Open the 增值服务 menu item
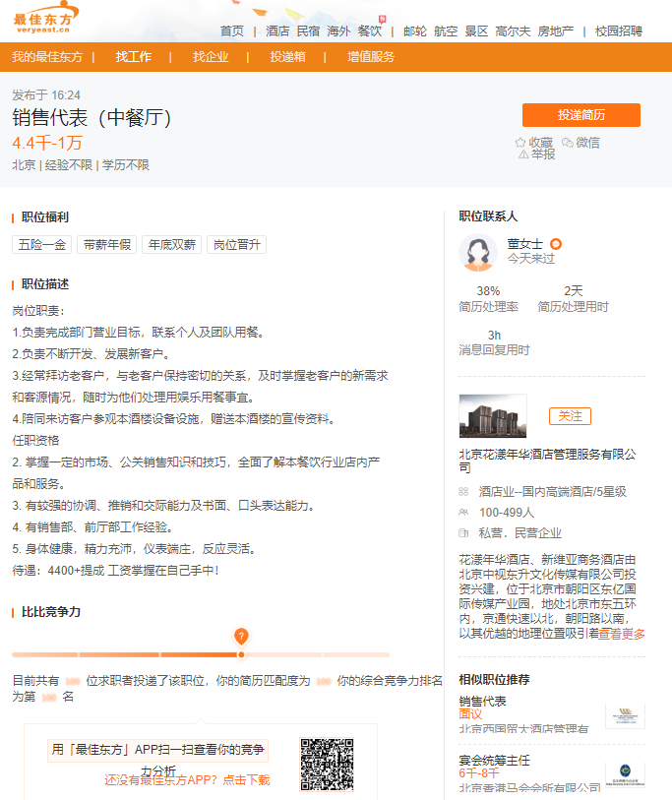Viewport: 672px width, 800px height. point(371,57)
